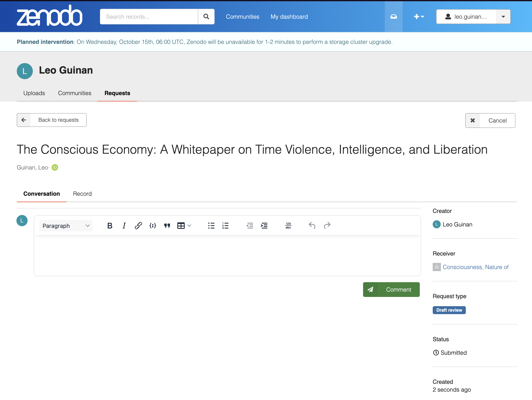Create a bulleted list
The width and height of the screenshot is (532, 400).
(211, 225)
